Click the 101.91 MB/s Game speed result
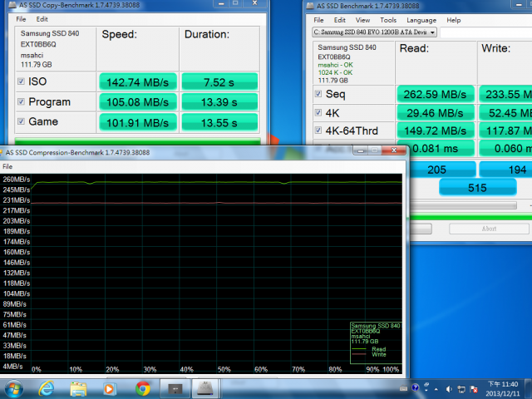 138,122
